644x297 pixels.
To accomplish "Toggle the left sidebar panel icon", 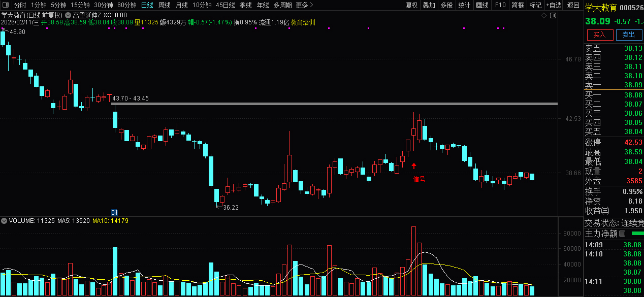I will click(x=5, y=5).
